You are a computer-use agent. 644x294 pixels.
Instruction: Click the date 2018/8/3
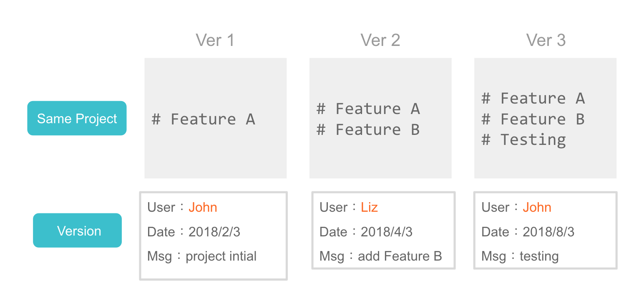548,232
